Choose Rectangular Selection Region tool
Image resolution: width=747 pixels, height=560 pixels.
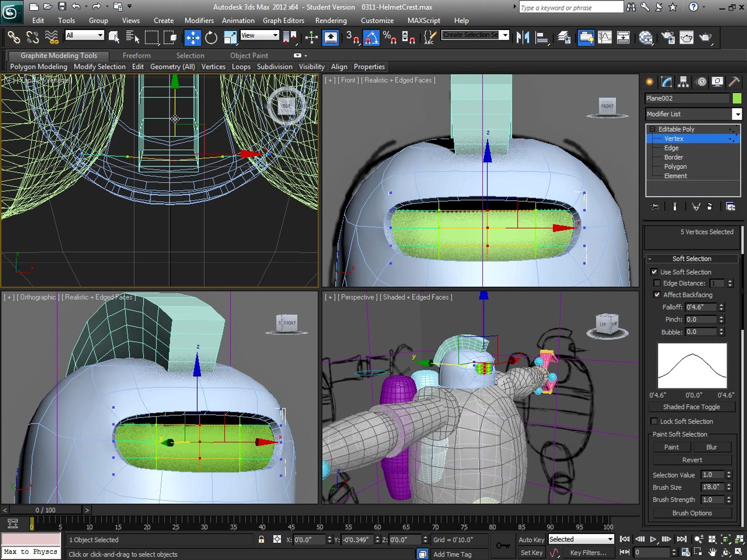[x=151, y=37]
